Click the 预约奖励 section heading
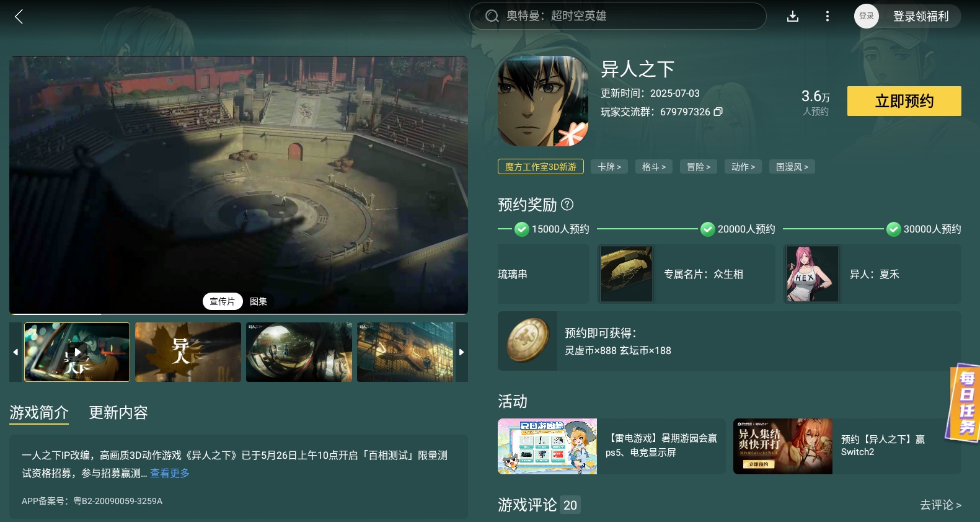The image size is (980, 522). 528,205
